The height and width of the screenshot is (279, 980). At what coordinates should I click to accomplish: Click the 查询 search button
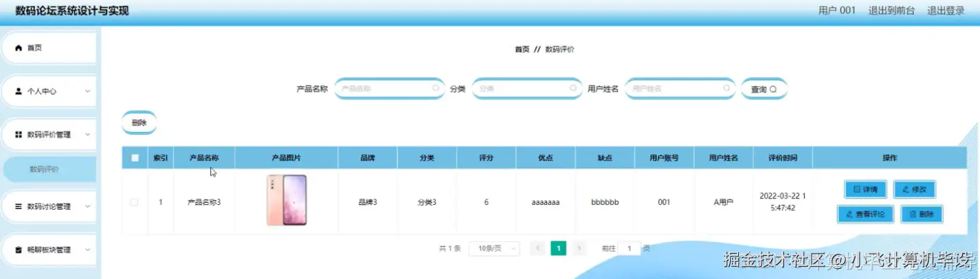pos(764,89)
